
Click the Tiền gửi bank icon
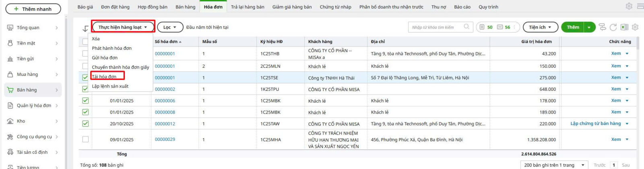(x=10, y=59)
